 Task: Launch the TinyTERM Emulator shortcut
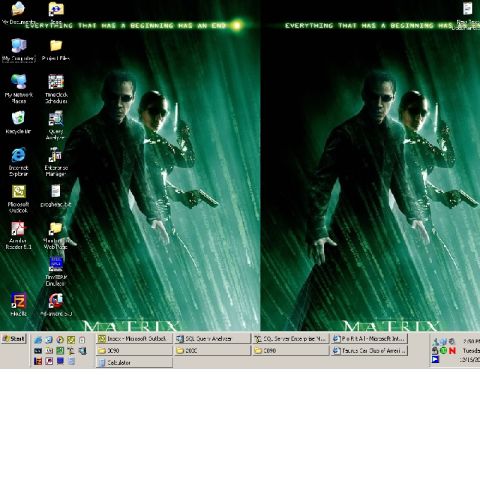(x=56, y=271)
